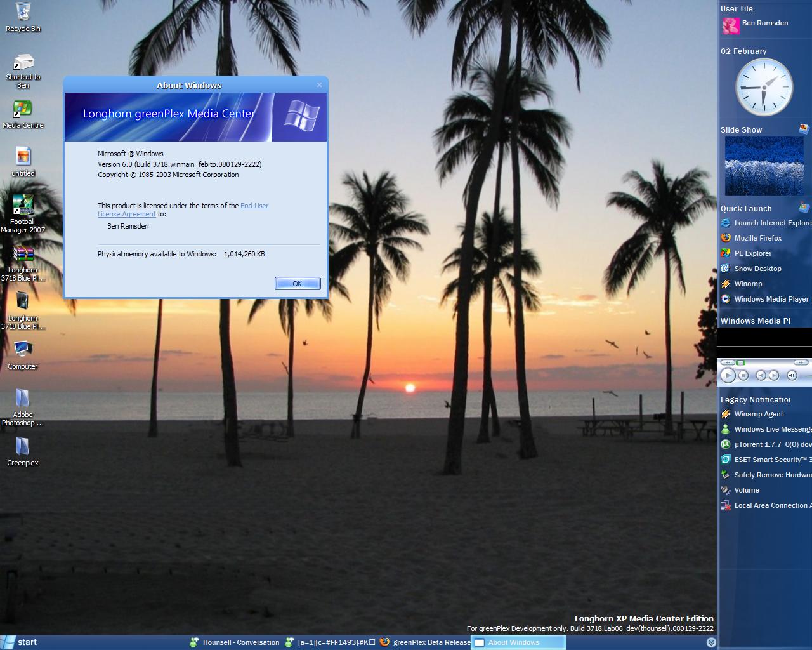Screen dimensions: 812x650
Task: Open µTorrent 1.7.7 notification item
Action: (766, 444)
